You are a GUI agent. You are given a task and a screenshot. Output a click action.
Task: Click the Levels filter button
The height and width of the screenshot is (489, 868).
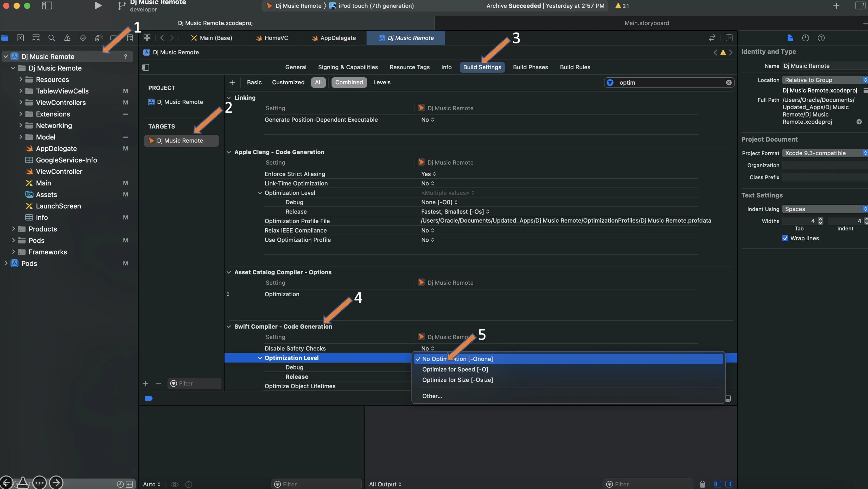point(381,82)
